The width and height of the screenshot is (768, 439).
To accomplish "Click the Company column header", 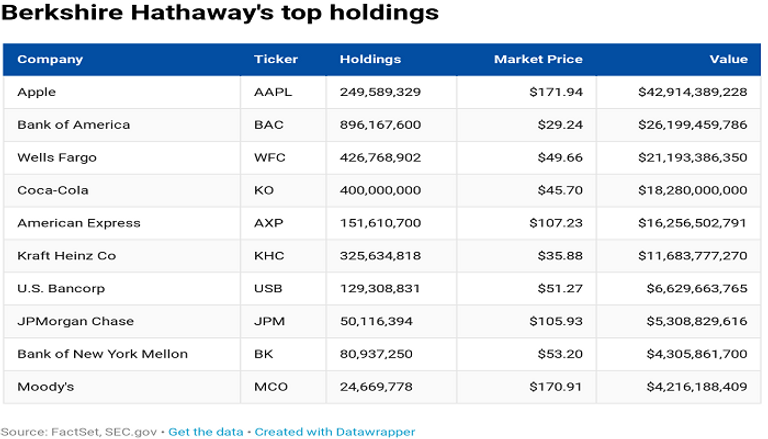I will (x=50, y=59).
